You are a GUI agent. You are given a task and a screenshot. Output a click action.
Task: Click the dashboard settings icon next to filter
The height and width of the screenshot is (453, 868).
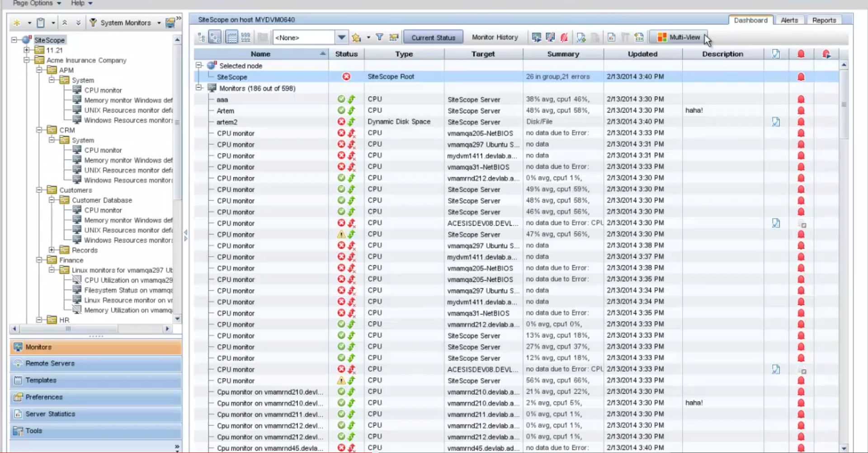coord(394,37)
